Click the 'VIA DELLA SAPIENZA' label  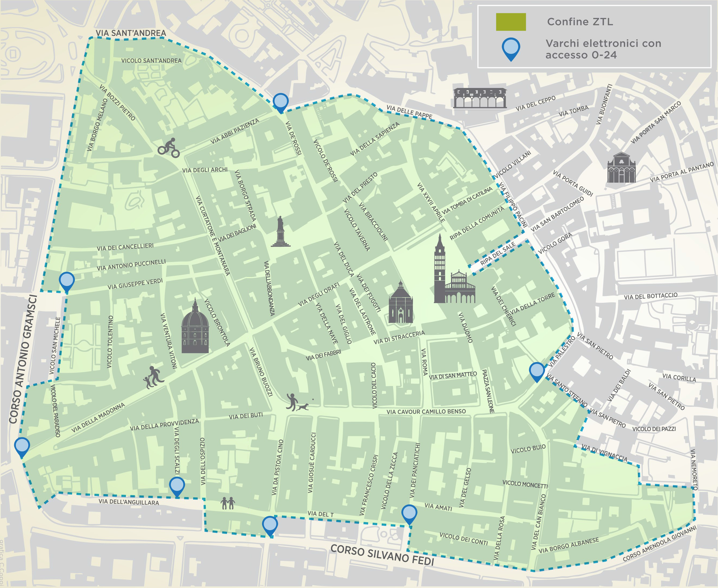click(x=375, y=139)
